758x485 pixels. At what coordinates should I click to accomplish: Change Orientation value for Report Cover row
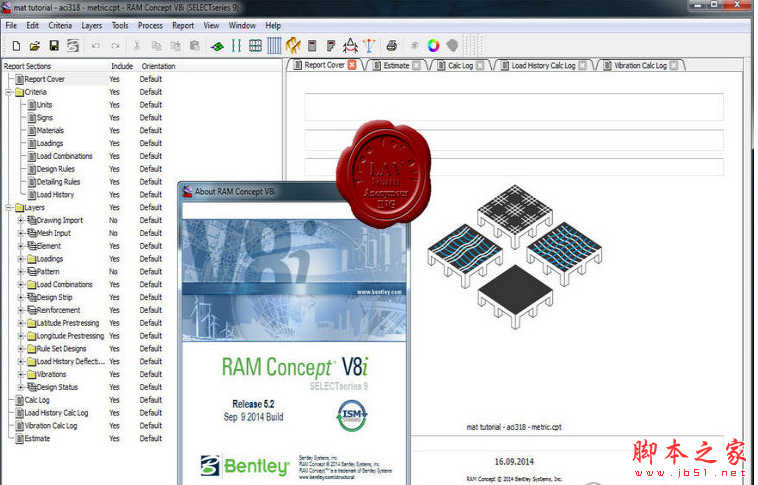tap(151, 79)
